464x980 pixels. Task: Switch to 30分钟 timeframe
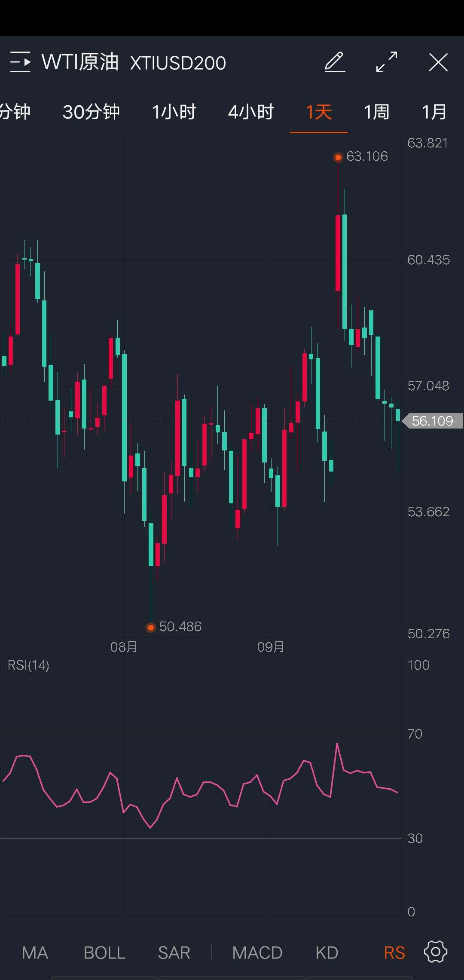tap(91, 112)
